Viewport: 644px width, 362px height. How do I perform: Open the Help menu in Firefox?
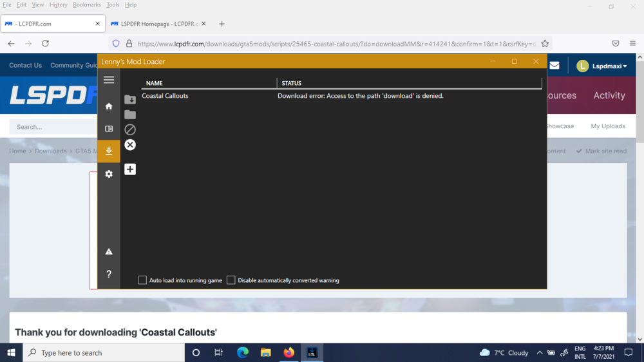click(131, 5)
